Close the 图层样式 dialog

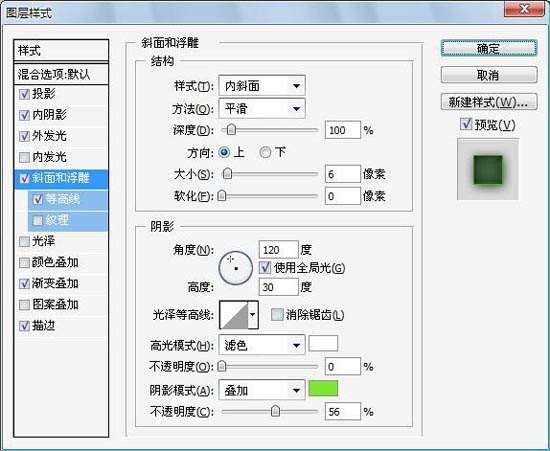pyautogui.click(x=524, y=8)
